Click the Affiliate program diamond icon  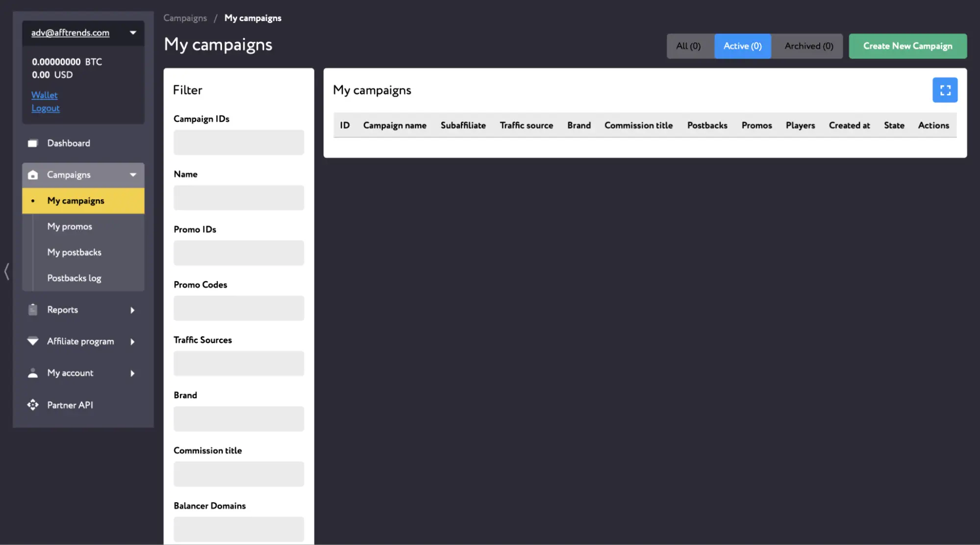(33, 341)
